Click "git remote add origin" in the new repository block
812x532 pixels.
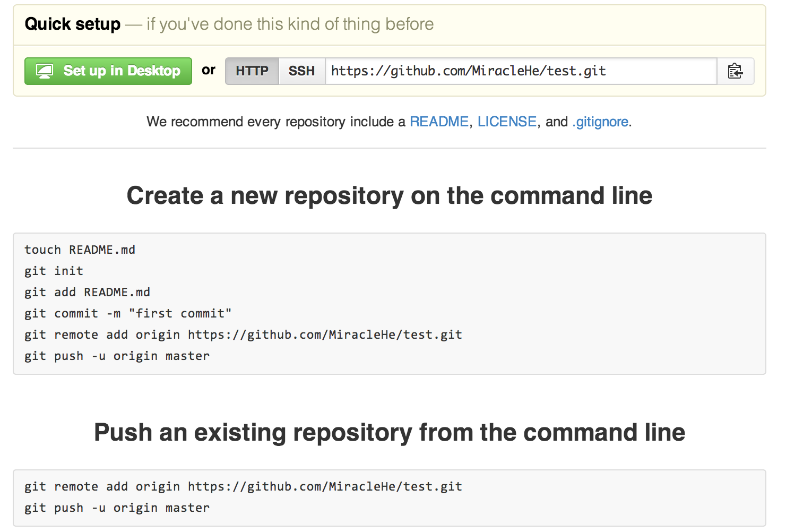tap(243, 334)
